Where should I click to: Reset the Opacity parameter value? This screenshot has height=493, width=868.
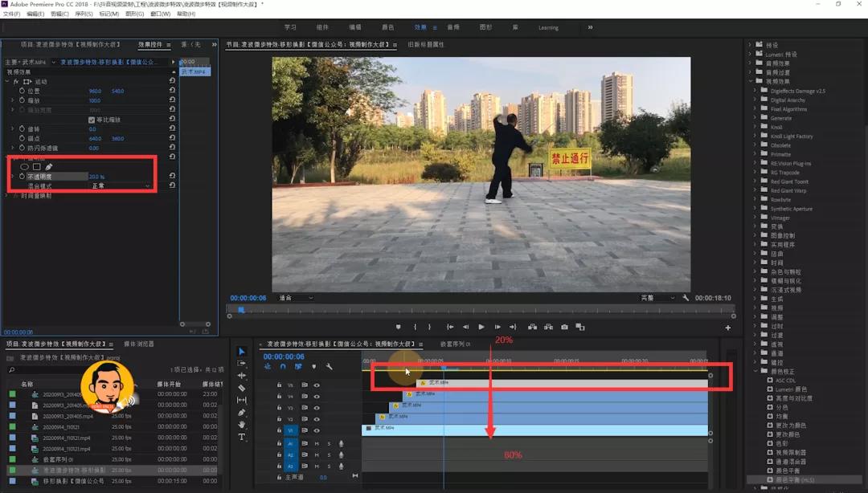coord(172,176)
